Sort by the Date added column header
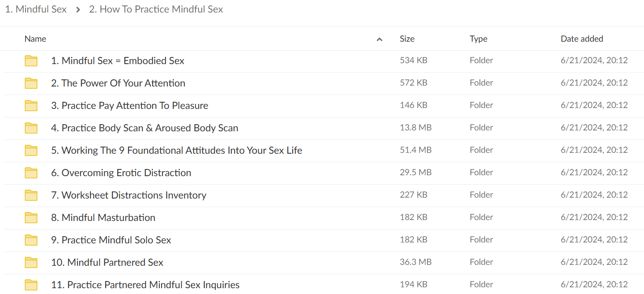Viewport: 644px width, 294px height. point(582,39)
